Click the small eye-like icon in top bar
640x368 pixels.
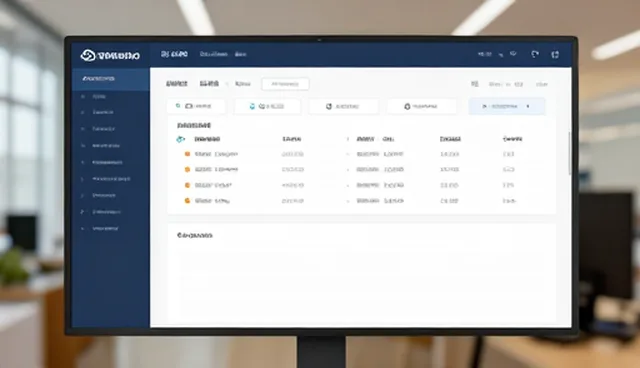[x=513, y=53]
